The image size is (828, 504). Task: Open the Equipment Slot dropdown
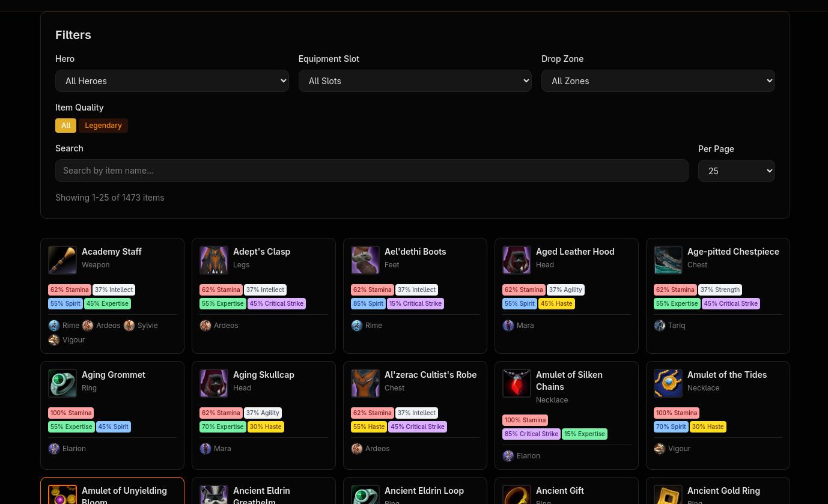(415, 80)
